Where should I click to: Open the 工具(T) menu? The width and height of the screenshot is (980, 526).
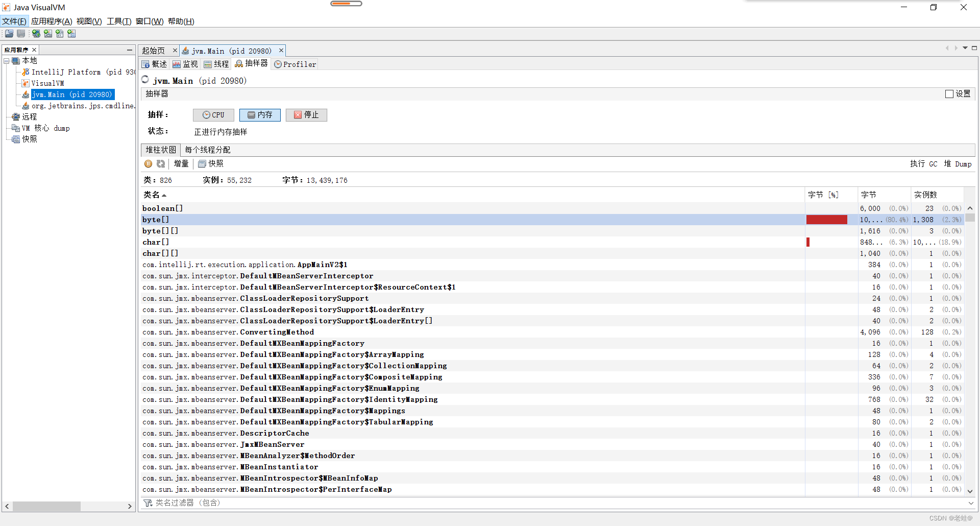[119, 21]
